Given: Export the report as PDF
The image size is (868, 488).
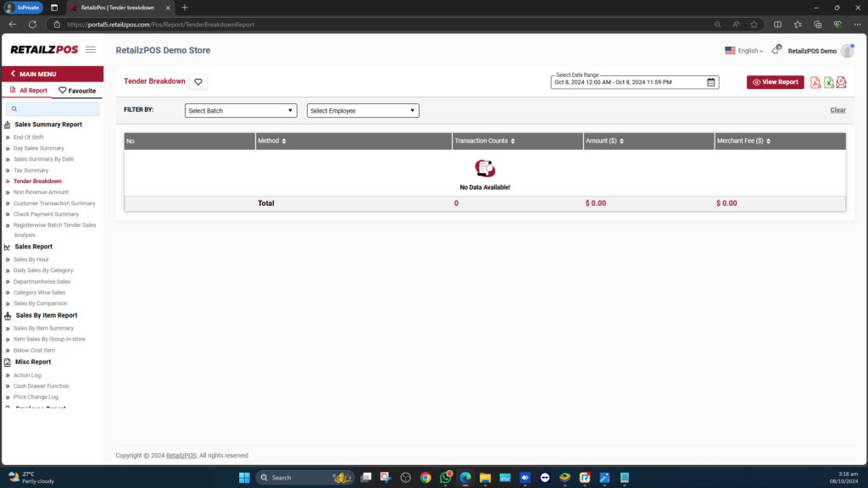Looking at the screenshot, I should (815, 82).
